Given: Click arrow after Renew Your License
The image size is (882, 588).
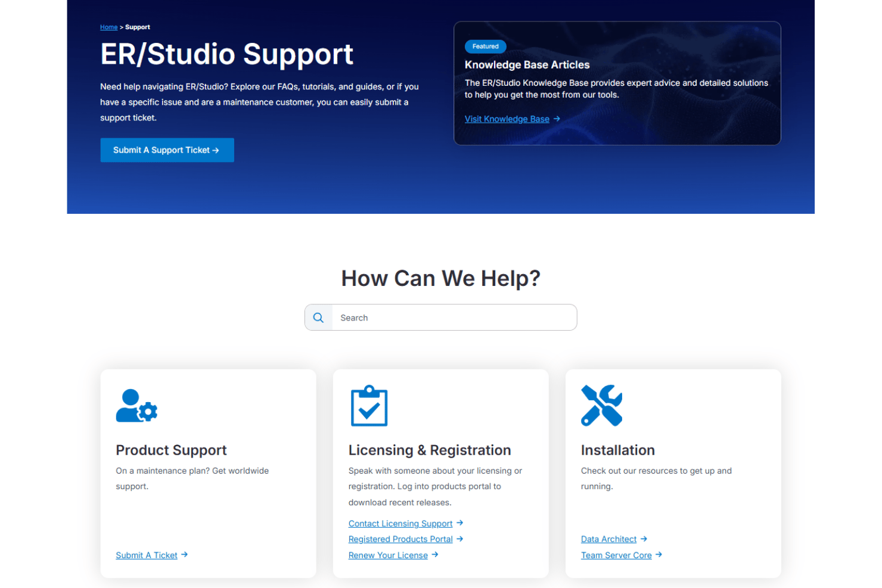Looking at the screenshot, I should pyautogui.click(x=435, y=554).
